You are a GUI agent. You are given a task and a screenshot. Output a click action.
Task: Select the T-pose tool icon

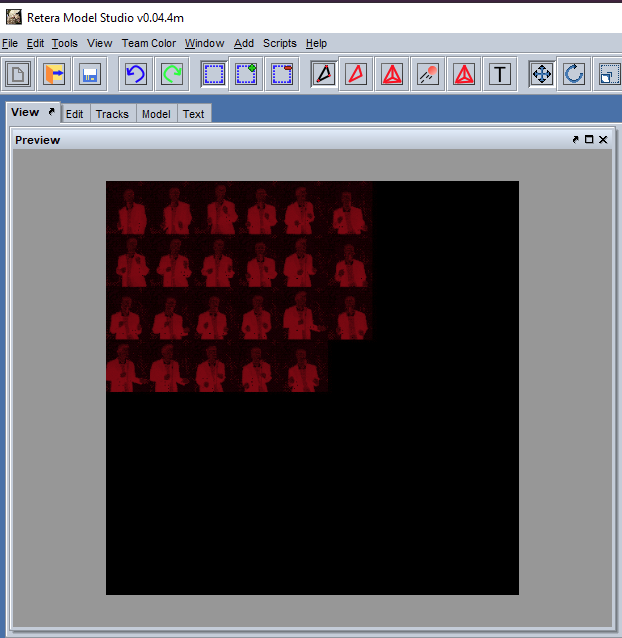coord(500,74)
